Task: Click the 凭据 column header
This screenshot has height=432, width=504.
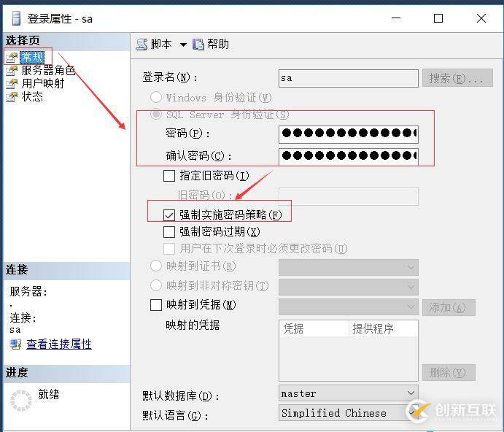Action: (x=314, y=328)
